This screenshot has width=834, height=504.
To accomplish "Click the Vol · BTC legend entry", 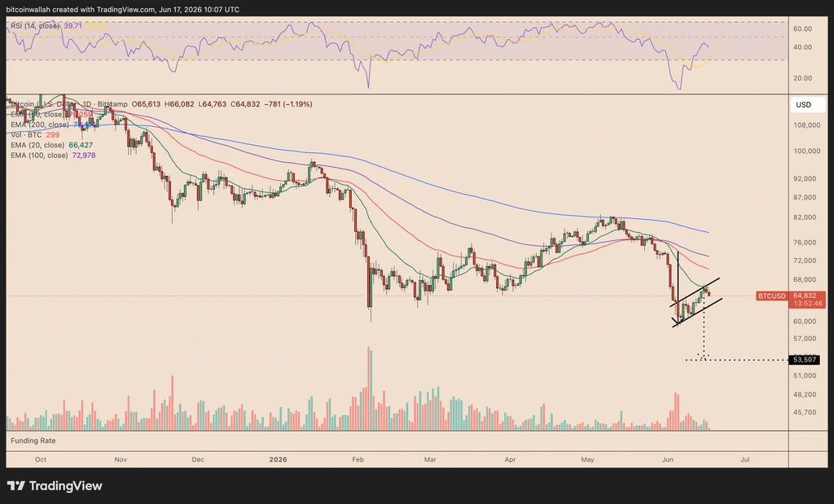I will coord(35,135).
